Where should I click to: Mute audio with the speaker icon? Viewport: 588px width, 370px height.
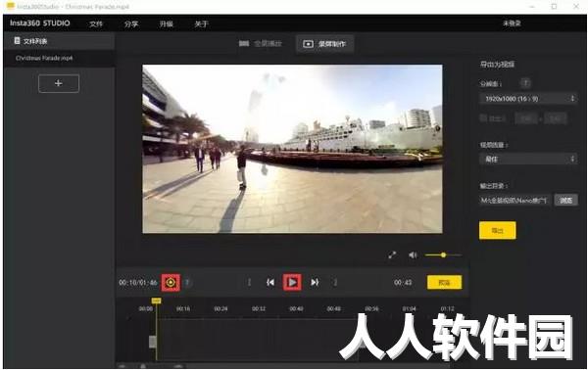tap(413, 255)
